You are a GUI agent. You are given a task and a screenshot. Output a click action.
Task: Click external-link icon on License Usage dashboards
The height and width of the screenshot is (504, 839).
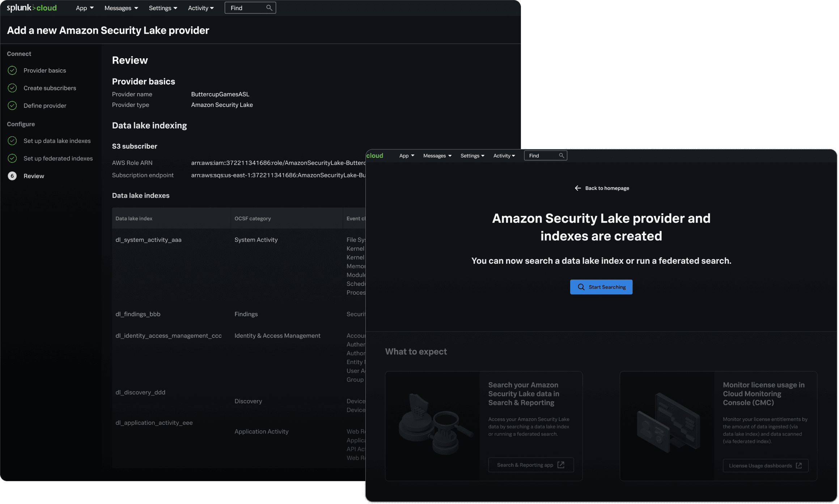coord(799,466)
